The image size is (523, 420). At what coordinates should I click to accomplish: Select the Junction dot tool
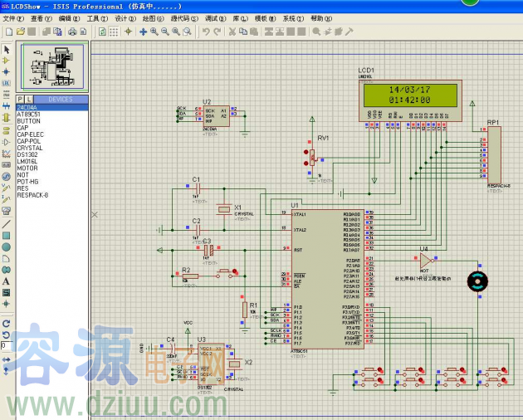6,72
